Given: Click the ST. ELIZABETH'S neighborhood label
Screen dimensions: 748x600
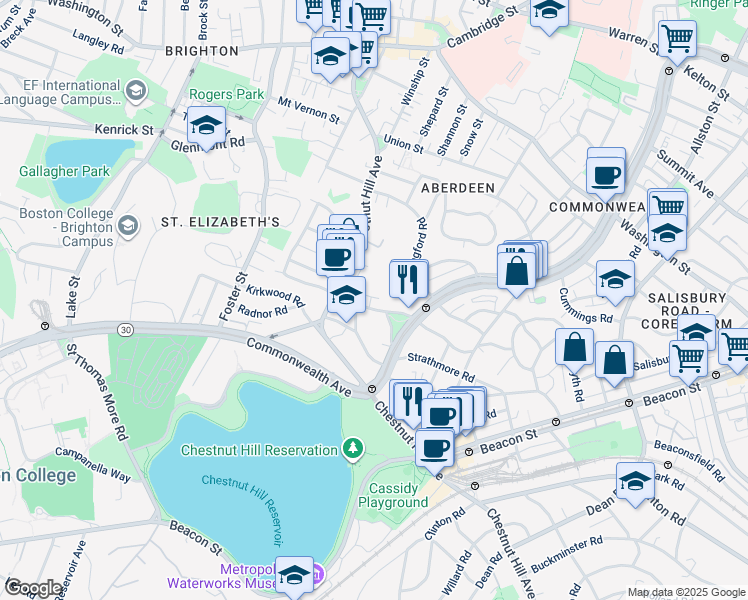Looking at the screenshot, I should 220,222.
